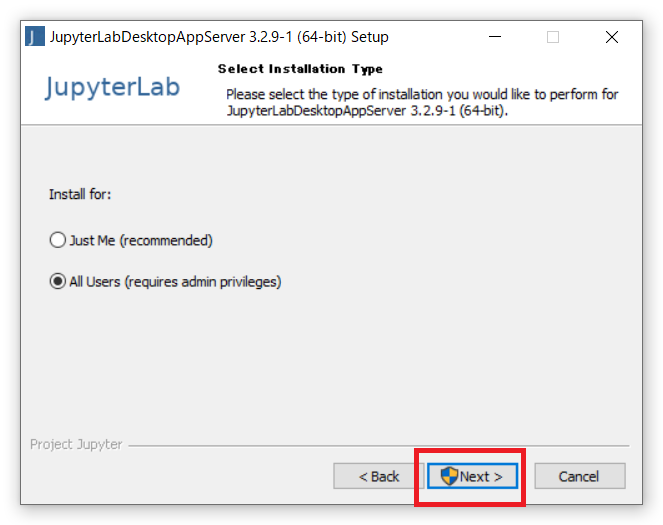Cancel the installation
The width and height of the screenshot is (663, 525).
(579, 476)
